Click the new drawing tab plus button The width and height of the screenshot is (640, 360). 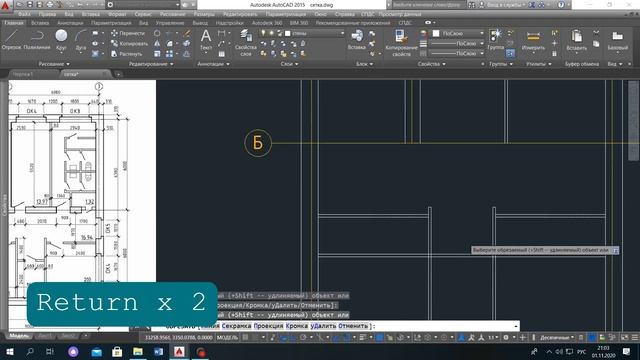click(x=118, y=74)
